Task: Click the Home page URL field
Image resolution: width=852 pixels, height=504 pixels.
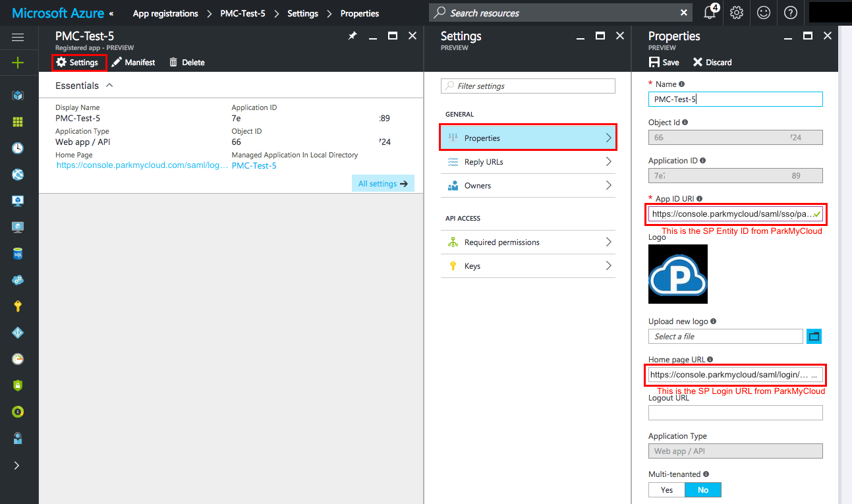Action: (735, 374)
